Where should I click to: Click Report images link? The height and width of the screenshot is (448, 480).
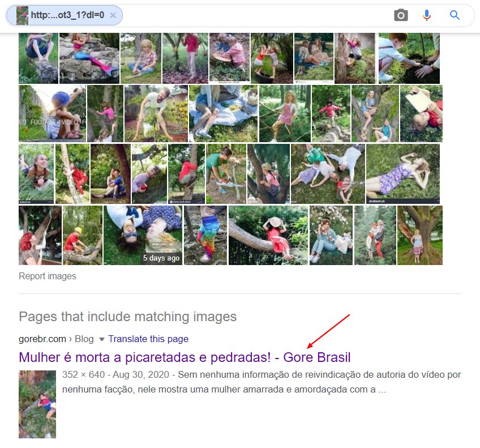coord(48,276)
